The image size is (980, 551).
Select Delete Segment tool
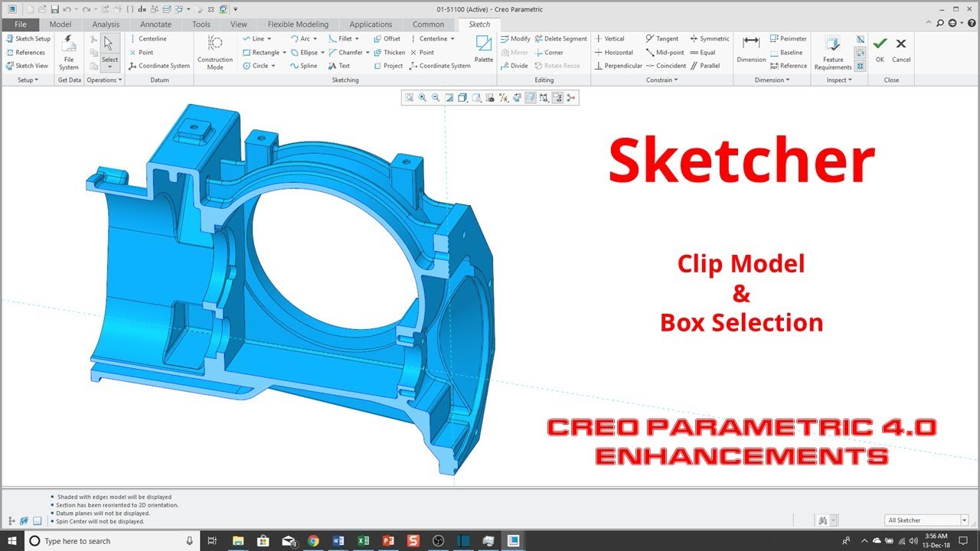point(560,38)
